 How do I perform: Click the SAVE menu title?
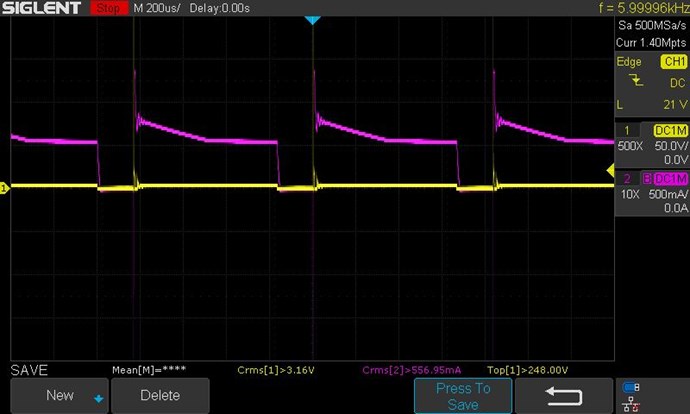(29, 370)
